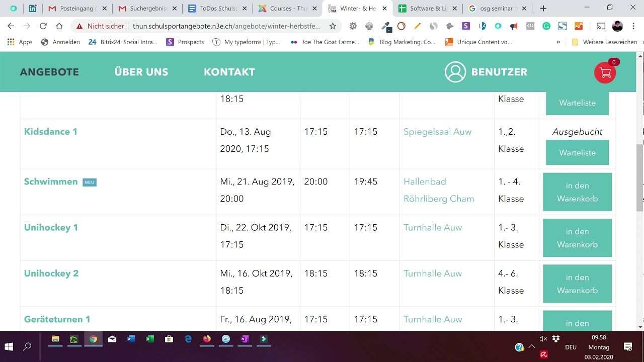The height and width of the screenshot is (362, 644).
Task: Open Weitere Lesezeichen folder
Action: (605, 42)
